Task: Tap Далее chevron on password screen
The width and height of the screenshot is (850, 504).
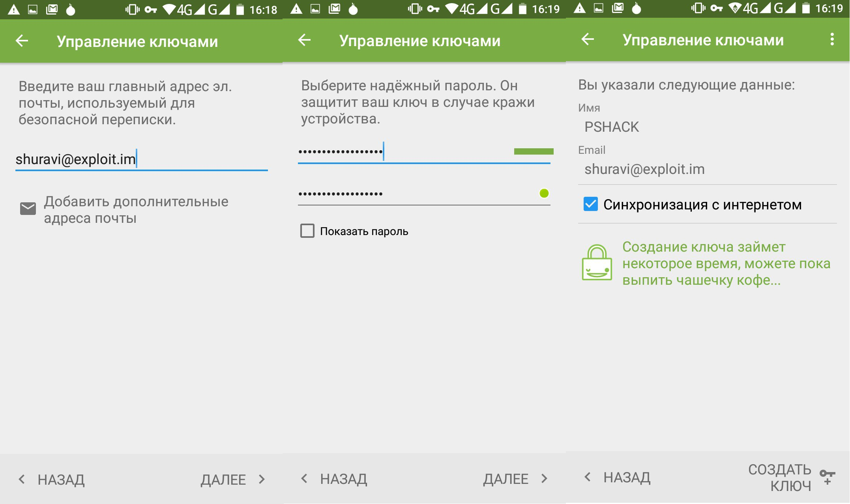Action: (x=544, y=478)
